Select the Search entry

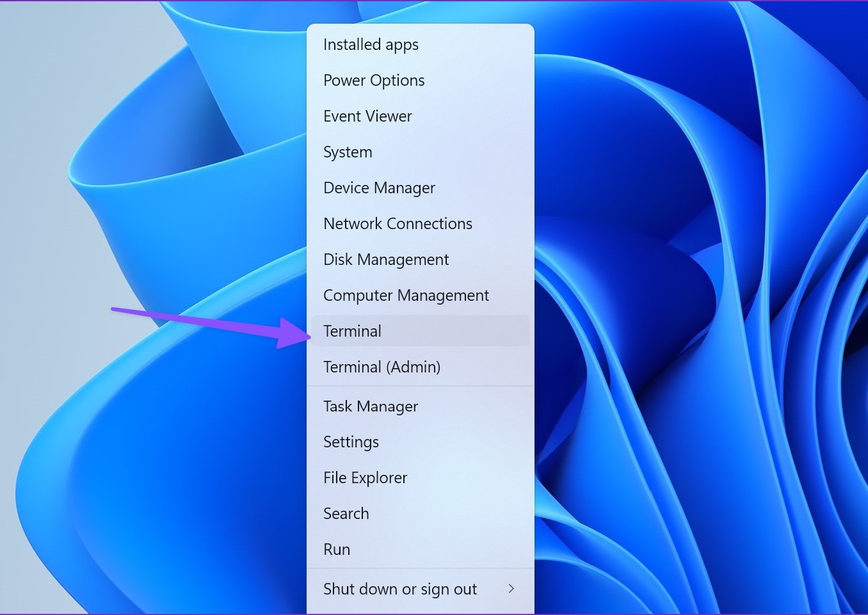[346, 513]
